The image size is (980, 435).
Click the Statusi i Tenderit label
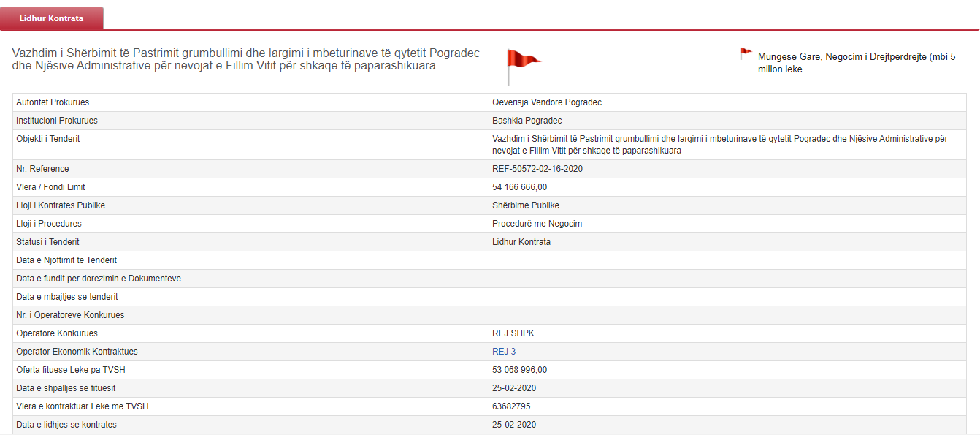point(48,242)
